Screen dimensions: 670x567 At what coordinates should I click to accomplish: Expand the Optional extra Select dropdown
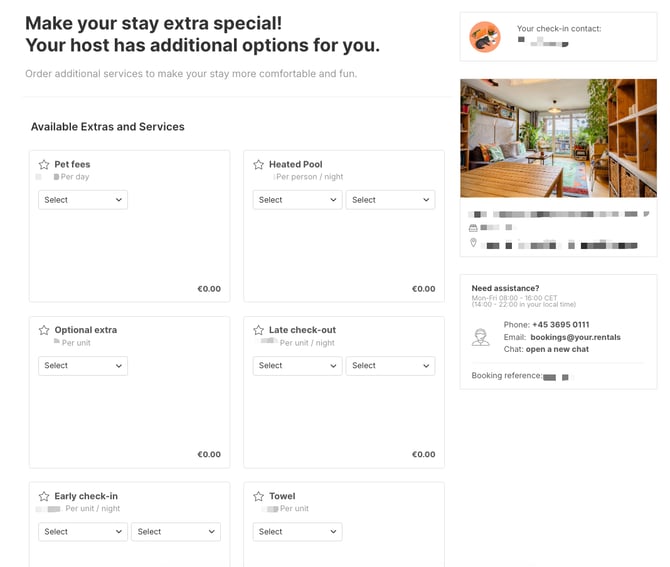pyautogui.click(x=83, y=366)
